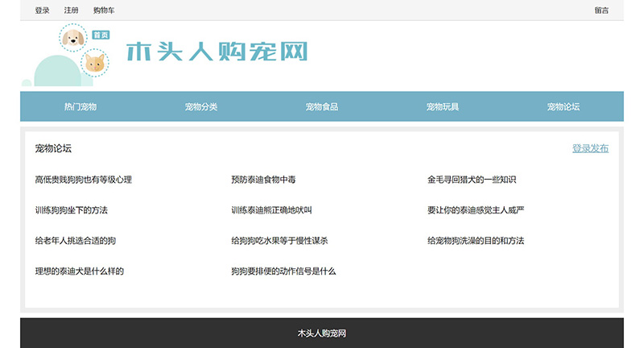Select 宠物论坛 in the navigation bar
Image resolution: width=644 pixels, height=348 pixels.
[563, 106]
